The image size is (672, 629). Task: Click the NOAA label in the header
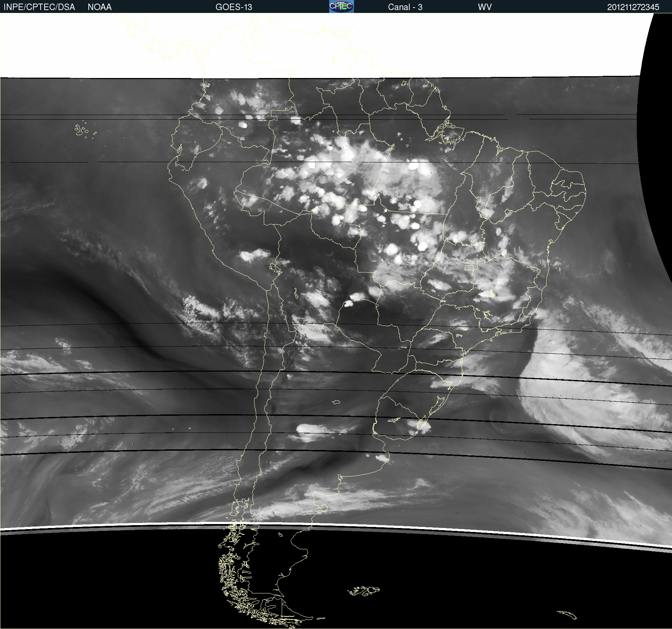click(x=100, y=7)
